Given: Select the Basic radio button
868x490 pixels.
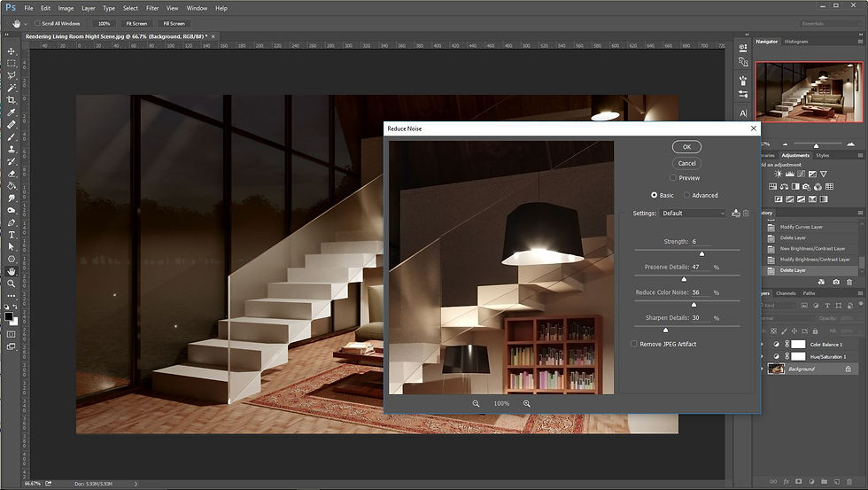Looking at the screenshot, I should click(x=654, y=196).
